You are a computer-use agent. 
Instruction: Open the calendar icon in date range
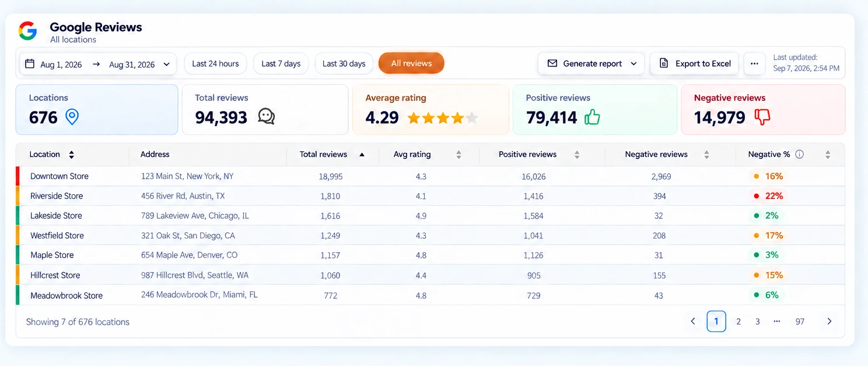[x=30, y=64]
